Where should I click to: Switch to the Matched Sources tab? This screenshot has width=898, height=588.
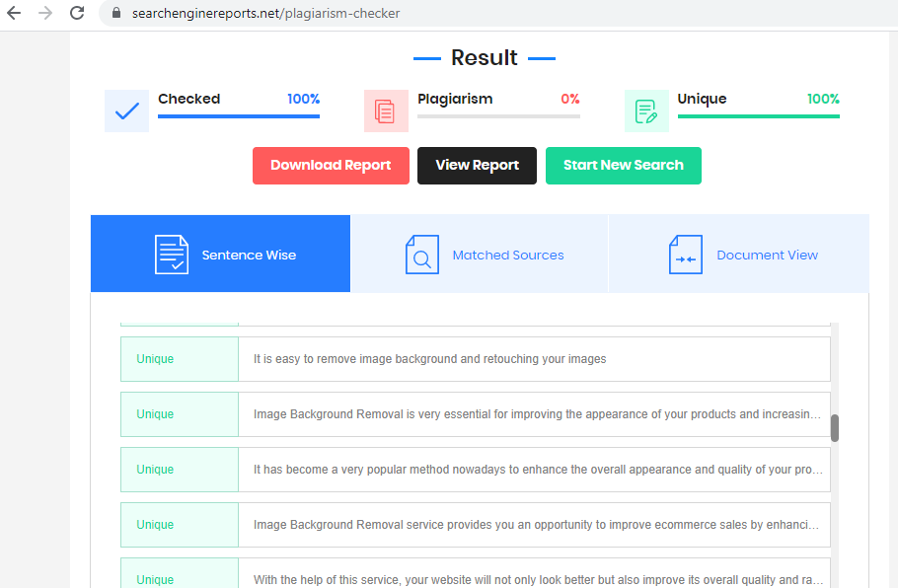click(x=507, y=255)
